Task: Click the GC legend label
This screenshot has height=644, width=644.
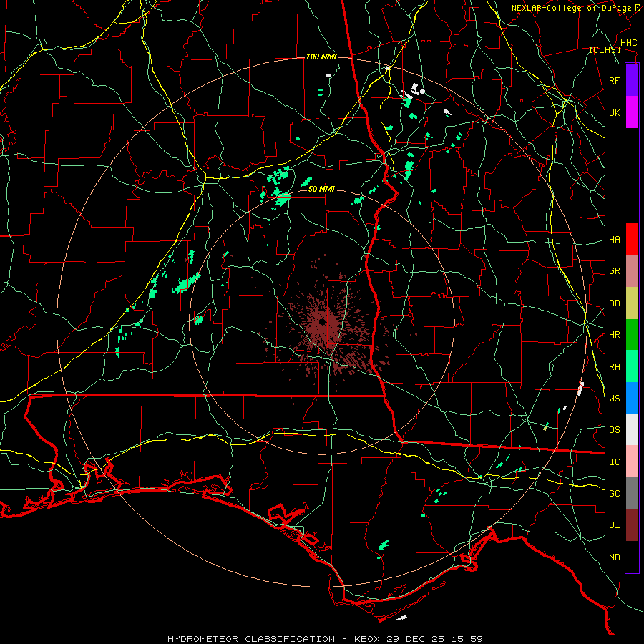Action: tap(614, 494)
